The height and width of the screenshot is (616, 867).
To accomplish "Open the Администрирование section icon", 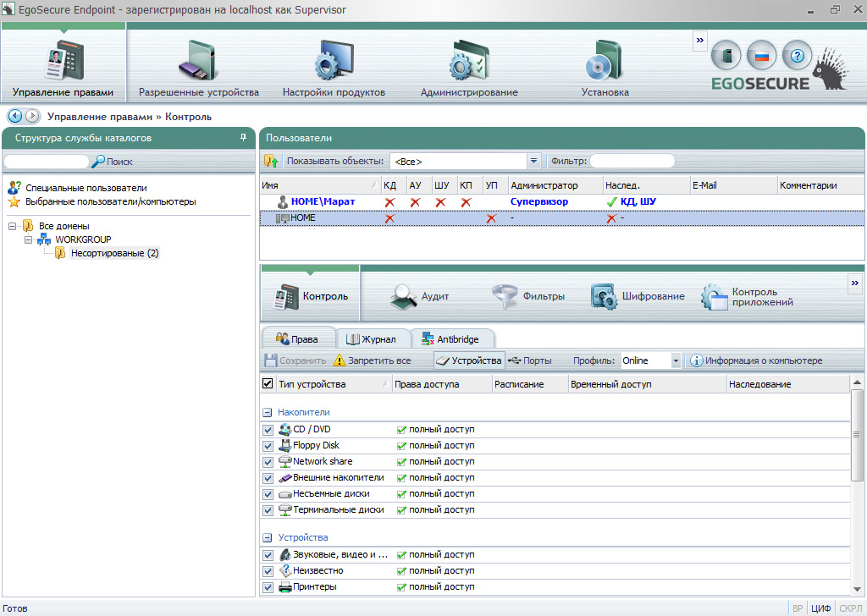I will tap(468, 61).
